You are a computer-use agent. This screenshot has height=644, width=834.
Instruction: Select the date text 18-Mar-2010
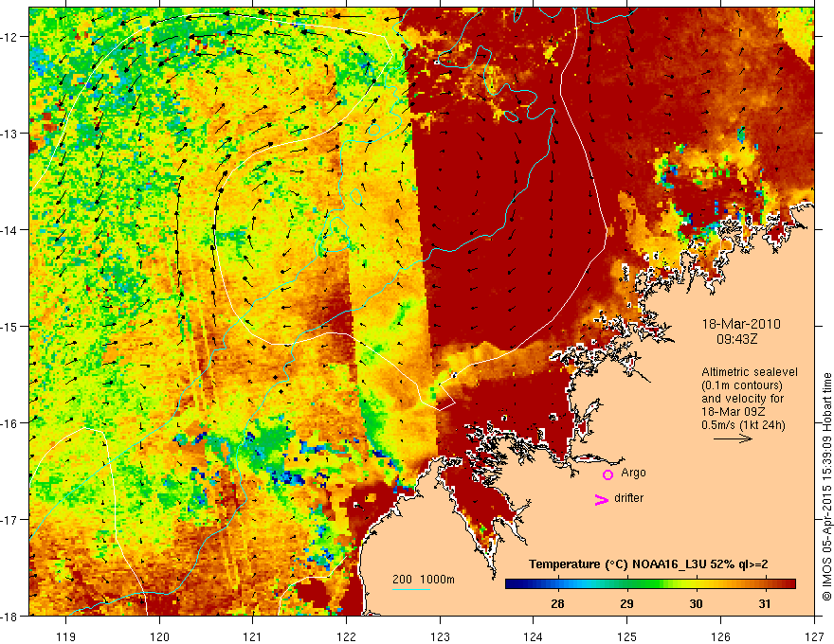[x=741, y=324]
